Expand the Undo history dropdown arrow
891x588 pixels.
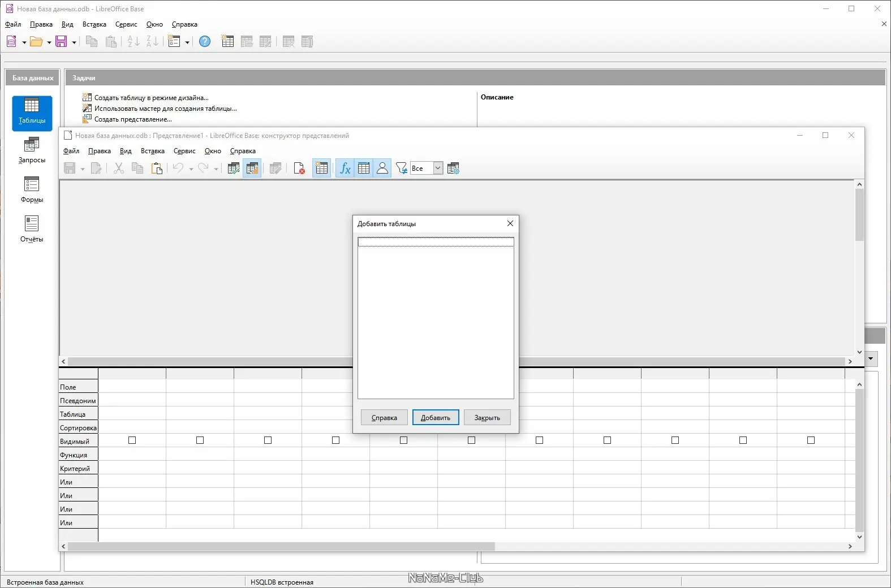[x=191, y=169]
